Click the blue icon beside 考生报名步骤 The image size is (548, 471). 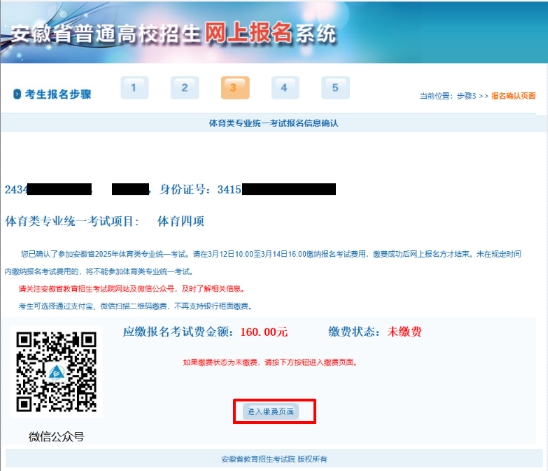tap(17, 94)
